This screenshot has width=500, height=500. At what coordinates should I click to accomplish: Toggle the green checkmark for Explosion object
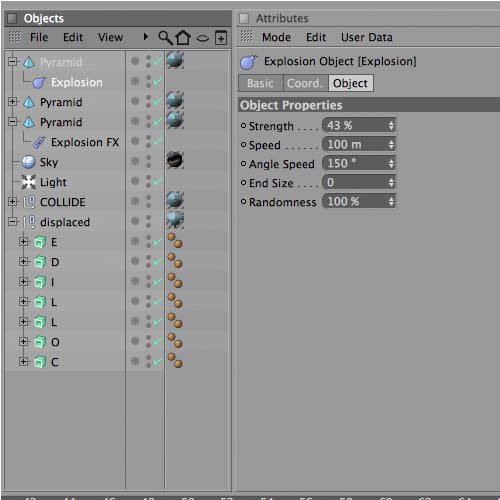[158, 81]
